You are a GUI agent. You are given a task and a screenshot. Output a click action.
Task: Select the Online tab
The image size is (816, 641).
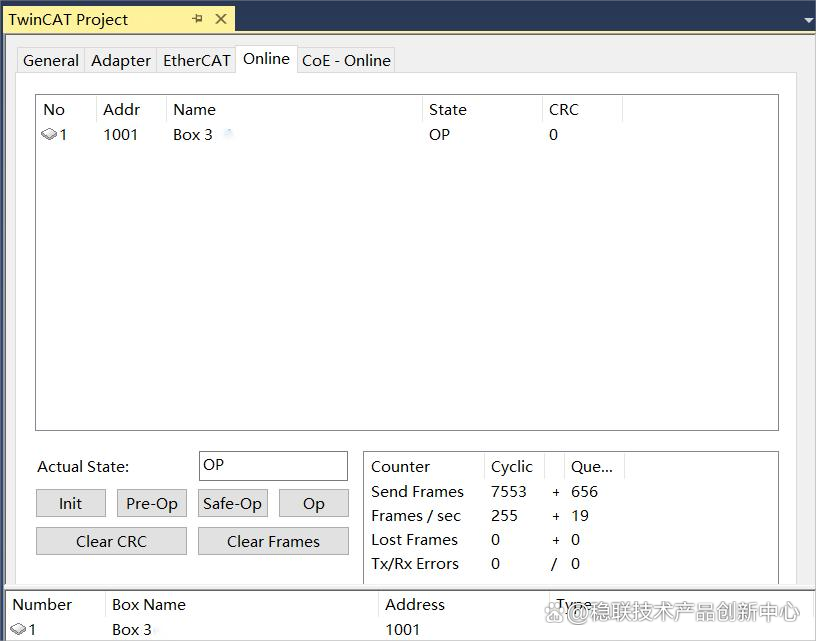point(266,59)
